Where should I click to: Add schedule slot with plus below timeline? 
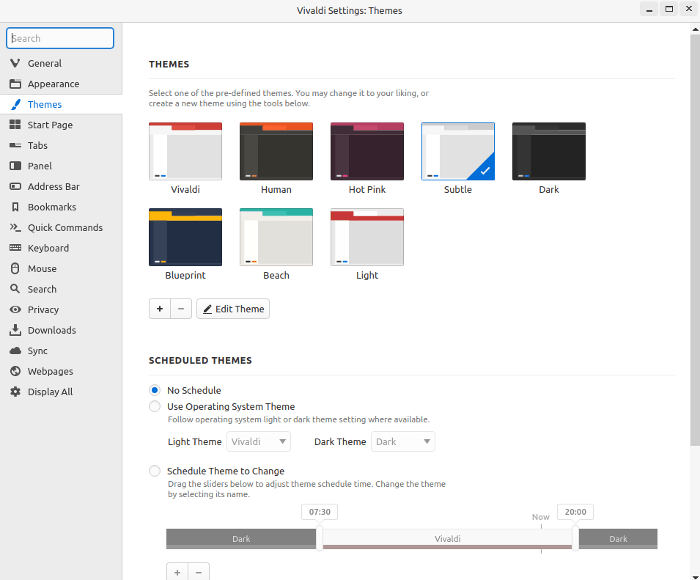177,572
